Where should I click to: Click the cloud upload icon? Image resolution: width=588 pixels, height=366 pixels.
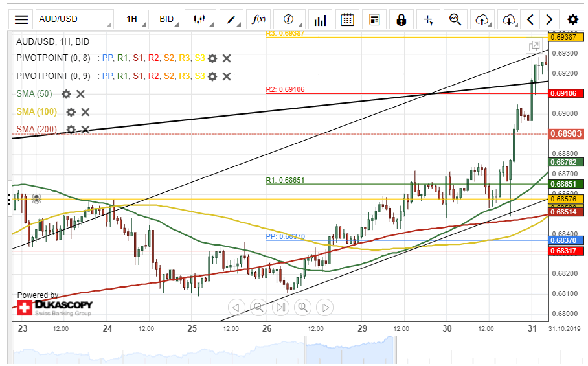pyautogui.click(x=482, y=19)
